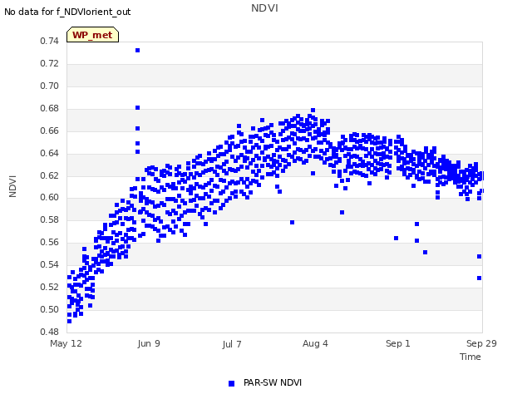
Task: Click the Jul 7 axis label
Action: coord(232,344)
